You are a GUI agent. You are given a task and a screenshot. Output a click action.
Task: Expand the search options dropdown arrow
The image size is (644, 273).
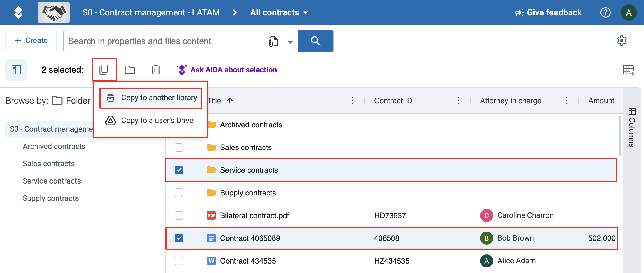(x=290, y=42)
